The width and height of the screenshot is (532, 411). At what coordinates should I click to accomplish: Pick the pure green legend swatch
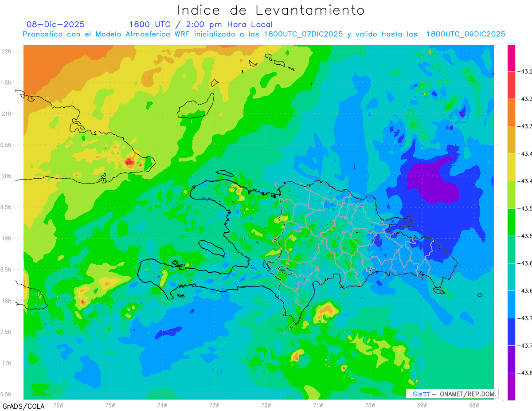tap(511, 222)
